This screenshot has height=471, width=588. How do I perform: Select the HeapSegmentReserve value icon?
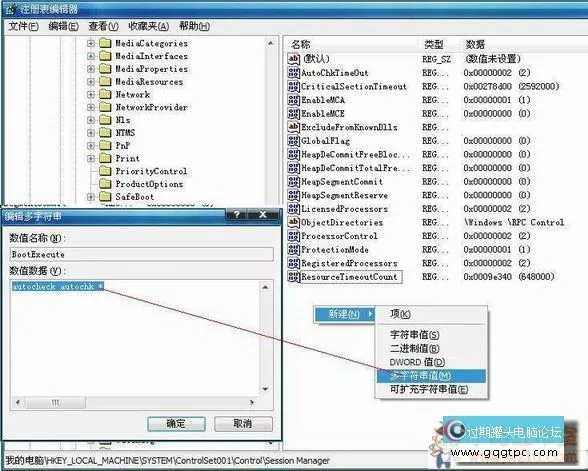coord(294,195)
